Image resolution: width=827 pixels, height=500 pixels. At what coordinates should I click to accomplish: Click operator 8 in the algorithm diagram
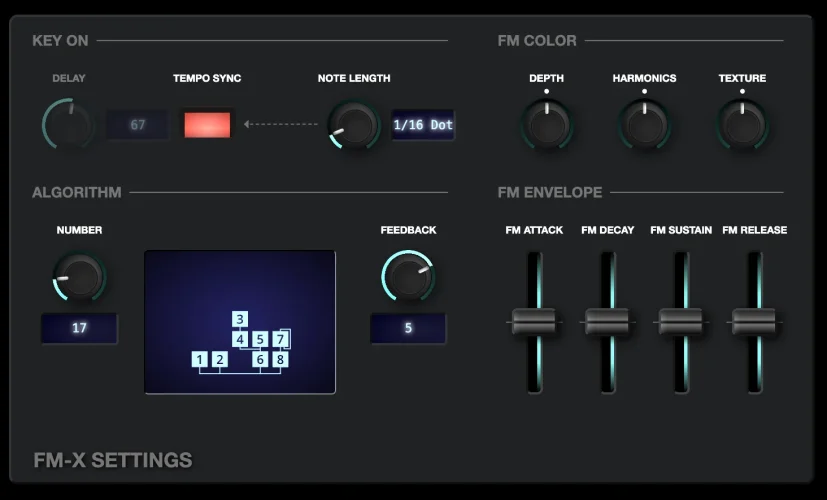(x=280, y=359)
